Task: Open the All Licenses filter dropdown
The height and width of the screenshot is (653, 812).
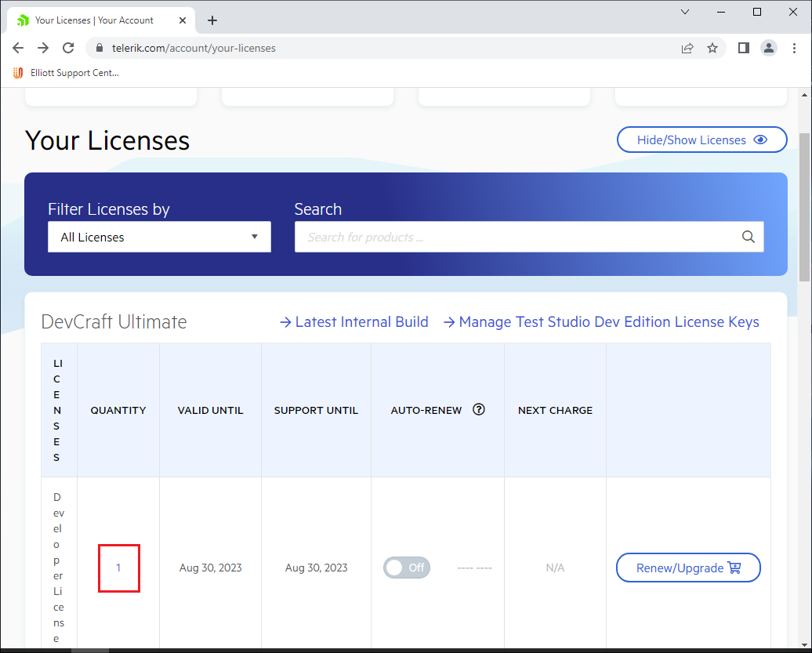Action: coord(160,238)
